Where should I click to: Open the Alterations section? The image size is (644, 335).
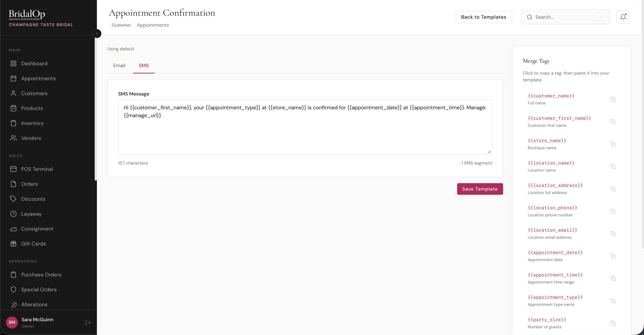click(34, 304)
